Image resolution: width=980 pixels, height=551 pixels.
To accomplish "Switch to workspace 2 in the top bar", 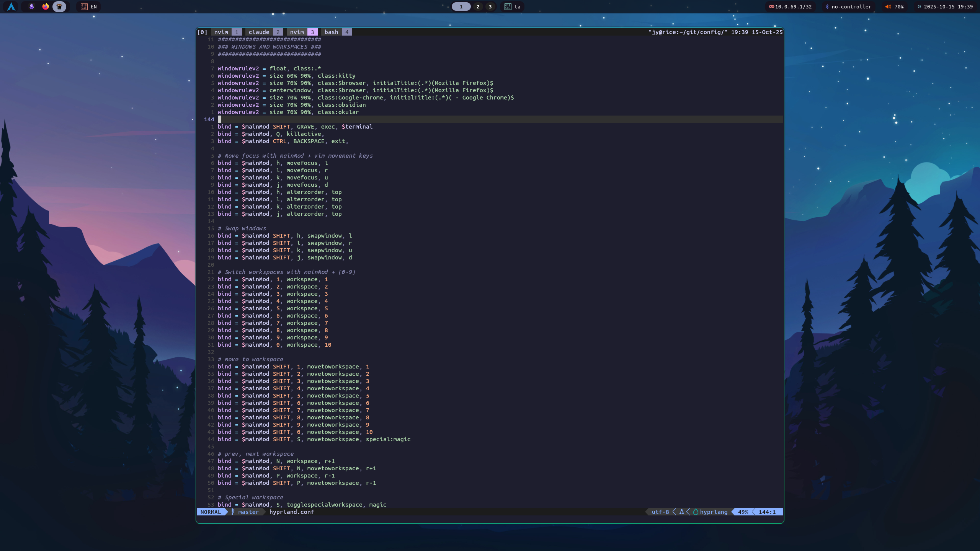I will tap(477, 7).
